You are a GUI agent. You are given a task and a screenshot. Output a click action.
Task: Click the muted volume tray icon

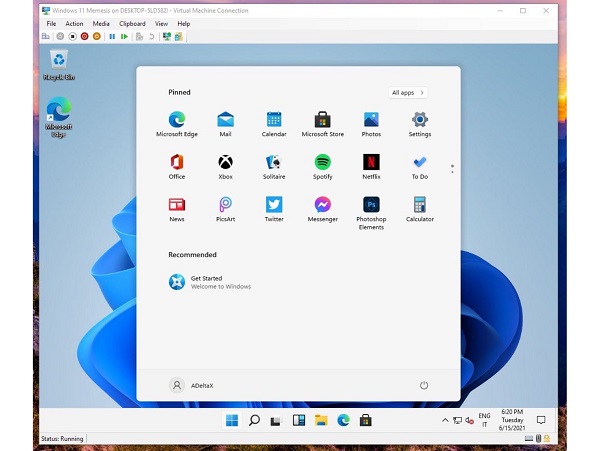coord(470,420)
